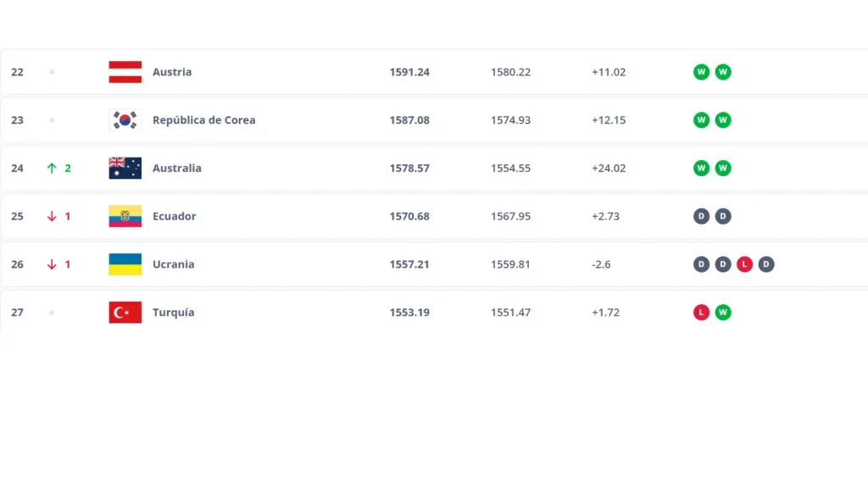Click the Ecuador flag icon

tap(125, 216)
